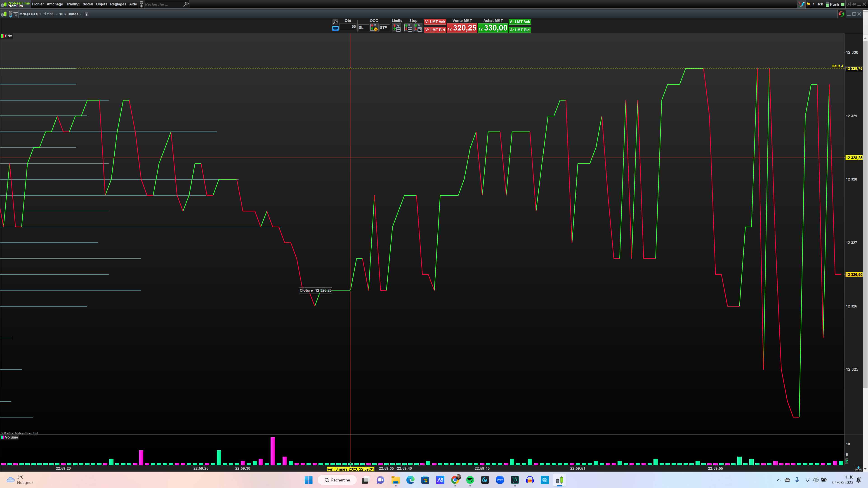
Task: Open order panel wrench settings
Action: coord(335,22)
